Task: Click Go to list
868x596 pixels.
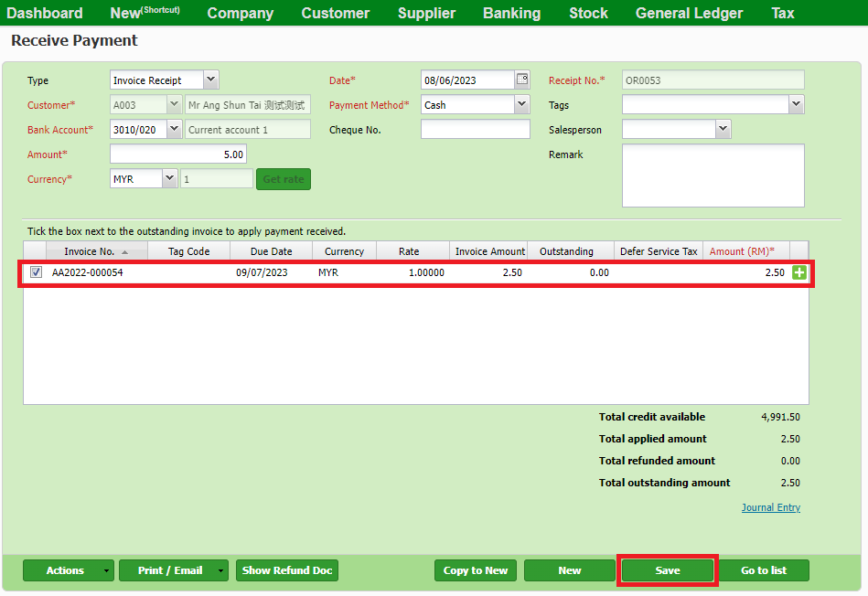Action: [x=765, y=569]
